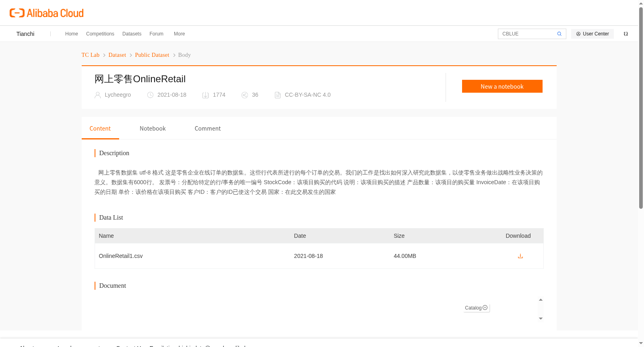Click the Download column header
The image size is (644, 347).
point(518,236)
